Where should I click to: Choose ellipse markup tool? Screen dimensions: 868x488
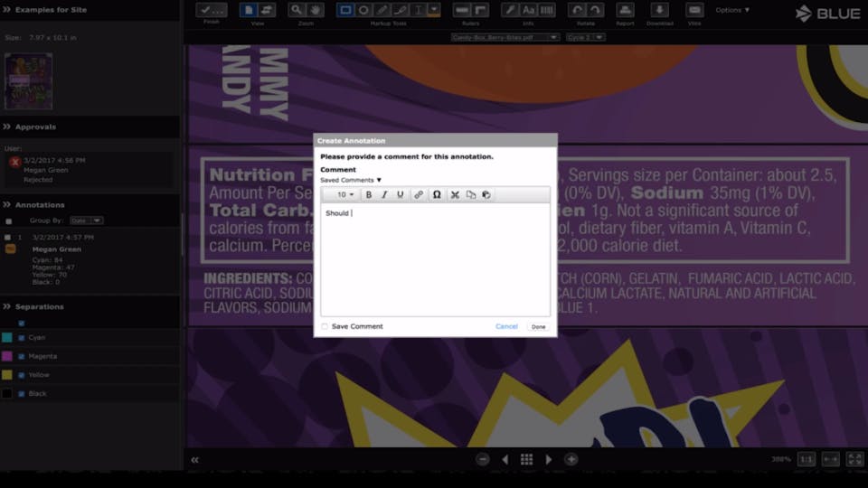tap(363, 10)
